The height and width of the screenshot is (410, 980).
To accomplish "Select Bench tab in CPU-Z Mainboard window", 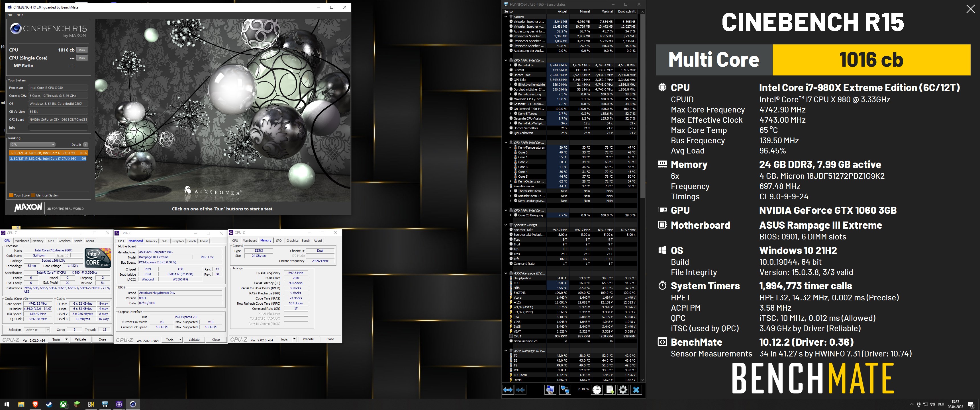I will tap(192, 241).
